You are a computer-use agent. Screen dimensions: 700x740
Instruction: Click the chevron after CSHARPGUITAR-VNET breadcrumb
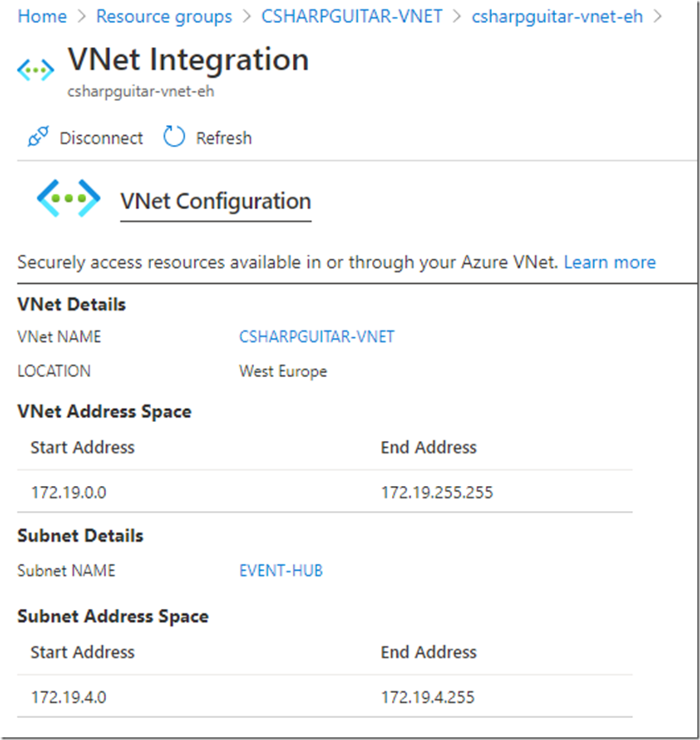(456, 17)
